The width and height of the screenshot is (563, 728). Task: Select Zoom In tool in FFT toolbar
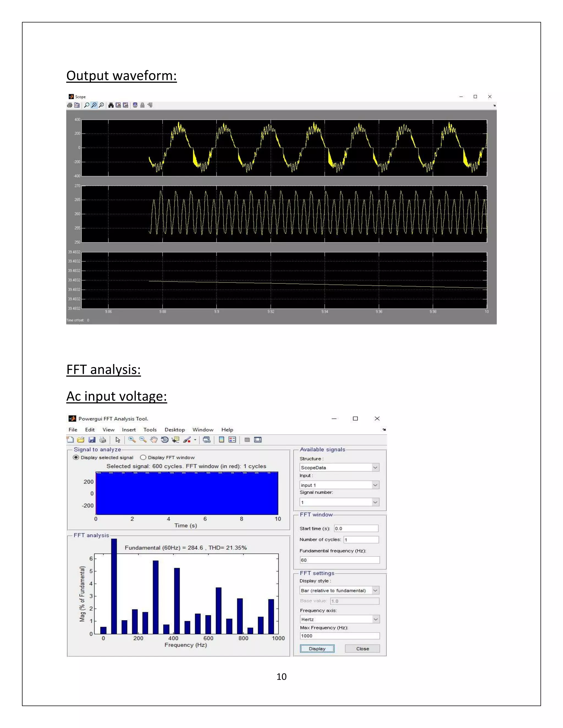tap(132, 440)
